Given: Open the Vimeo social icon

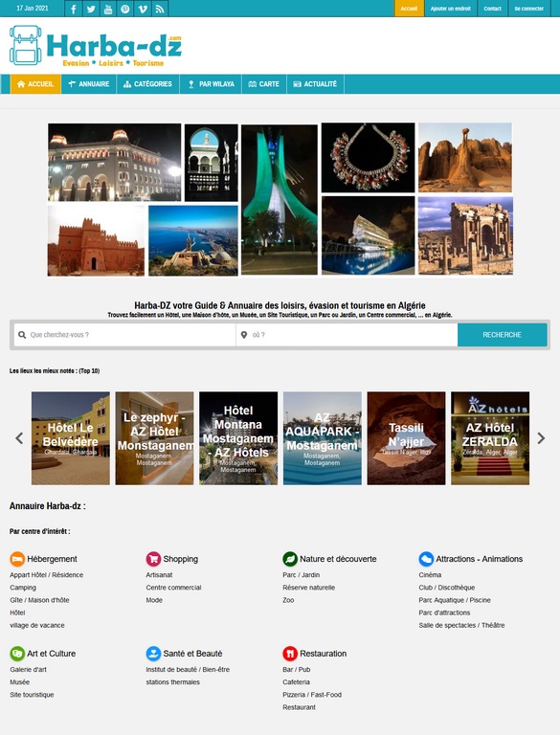Looking at the screenshot, I should (143, 9).
